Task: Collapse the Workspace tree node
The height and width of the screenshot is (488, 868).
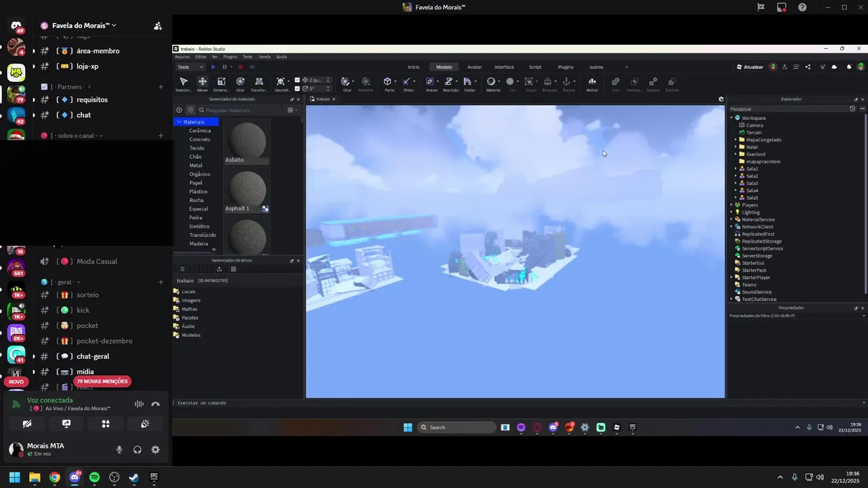Action: [x=732, y=118]
